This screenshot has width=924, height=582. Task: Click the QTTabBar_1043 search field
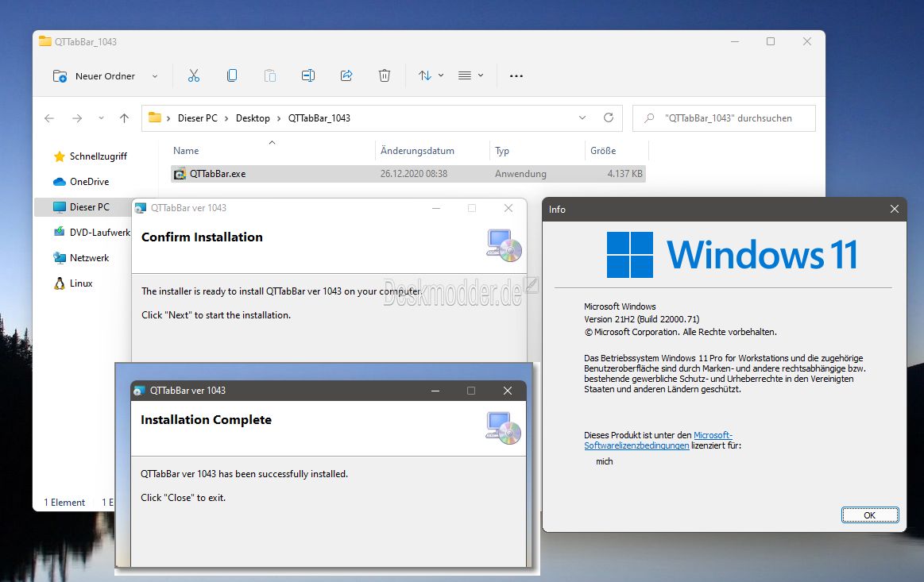(x=725, y=118)
